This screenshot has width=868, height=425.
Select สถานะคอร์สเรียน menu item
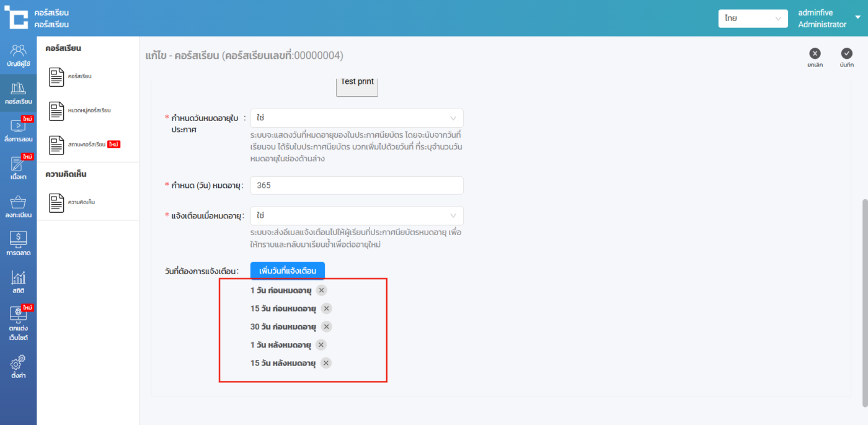click(86, 145)
